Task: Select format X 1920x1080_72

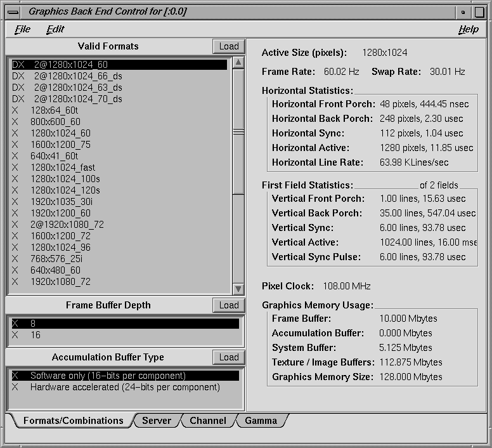Action: pyautogui.click(x=119, y=281)
